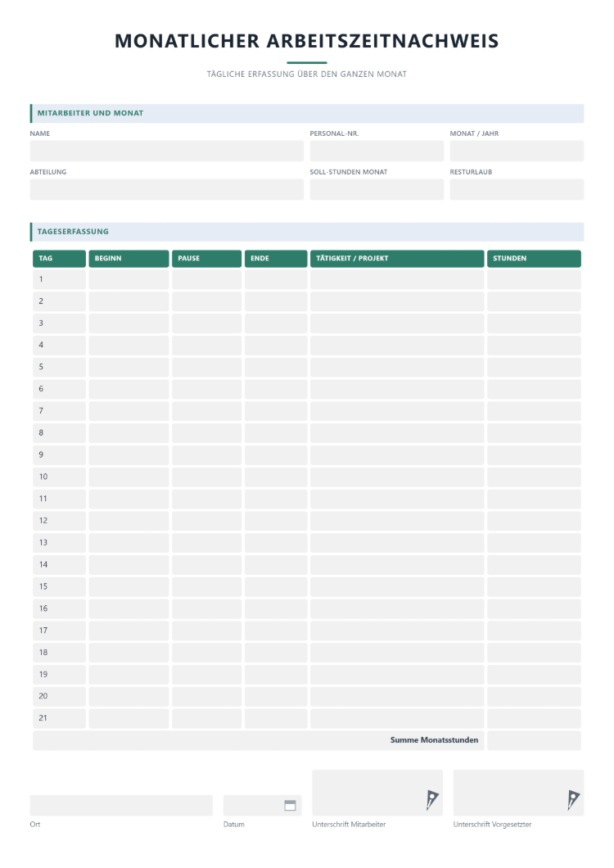The image size is (614, 868).
Task: Click the Ort input field
Action: point(121,805)
